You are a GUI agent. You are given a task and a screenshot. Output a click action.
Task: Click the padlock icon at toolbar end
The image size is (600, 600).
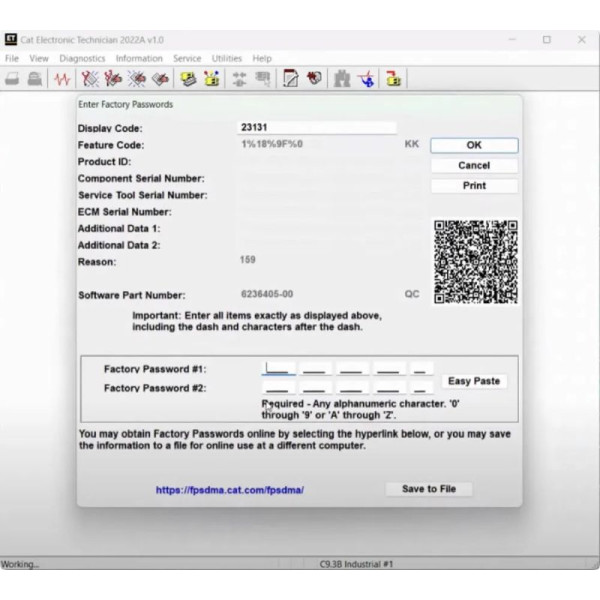point(393,79)
